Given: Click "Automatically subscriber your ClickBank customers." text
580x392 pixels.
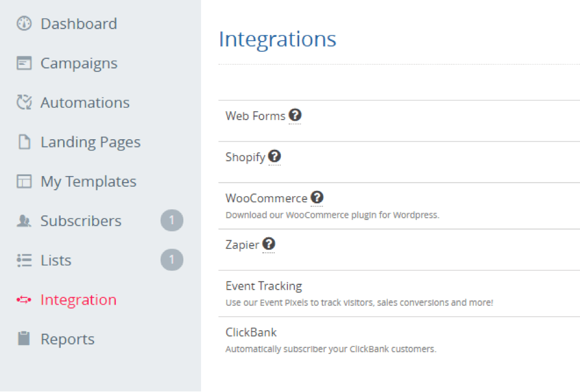Looking at the screenshot, I should tap(331, 349).
